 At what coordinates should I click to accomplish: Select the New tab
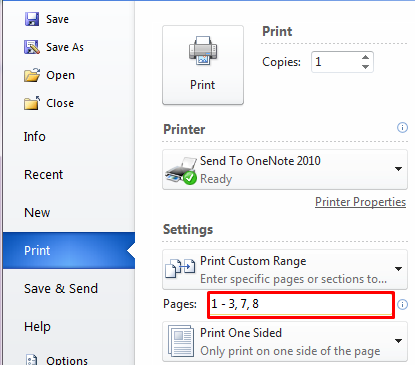[37, 213]
